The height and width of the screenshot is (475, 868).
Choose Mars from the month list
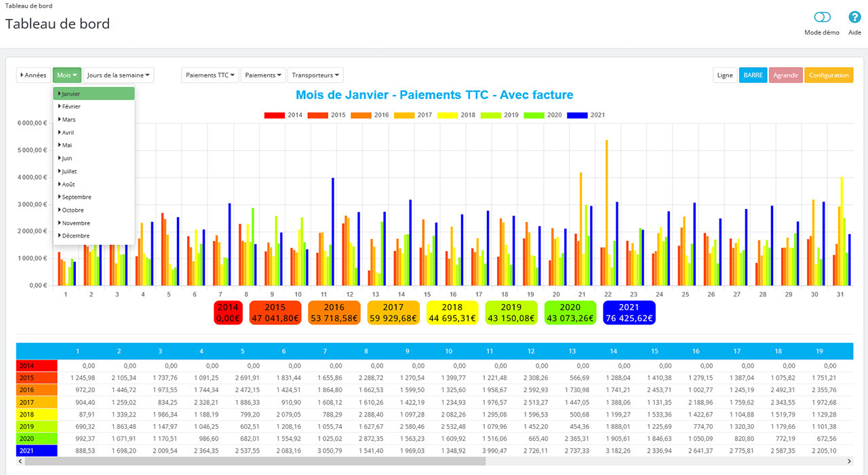tap(94, 119)
